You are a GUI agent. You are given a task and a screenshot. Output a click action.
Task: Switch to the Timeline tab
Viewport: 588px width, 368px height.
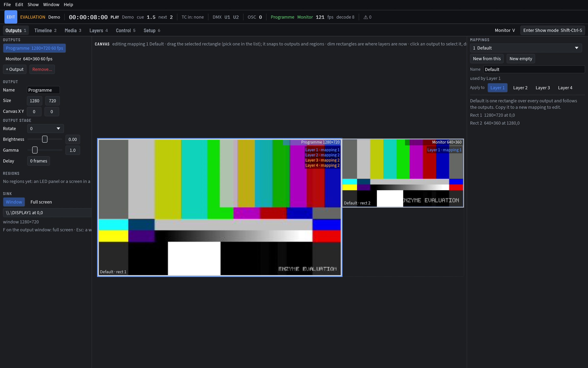tap(45, 30)
